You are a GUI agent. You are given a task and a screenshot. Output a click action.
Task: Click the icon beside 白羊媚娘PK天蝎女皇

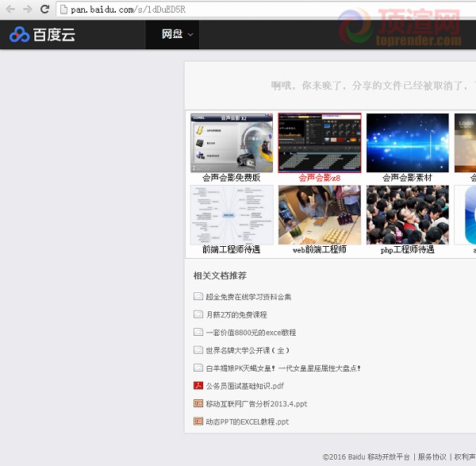[x=198, y=368]
